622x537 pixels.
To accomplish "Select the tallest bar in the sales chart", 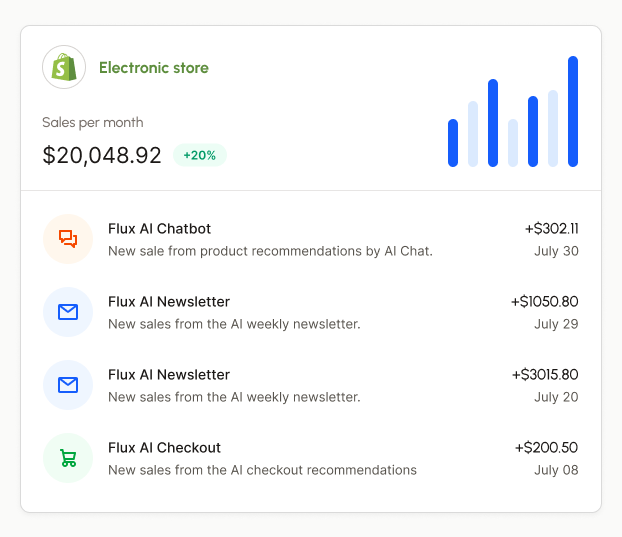I will point(573,111).
